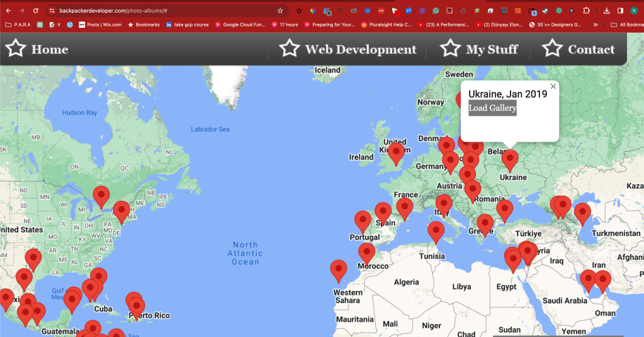Open the take gcp course bookmark
The image size is (644, 337).
[188, 25]
